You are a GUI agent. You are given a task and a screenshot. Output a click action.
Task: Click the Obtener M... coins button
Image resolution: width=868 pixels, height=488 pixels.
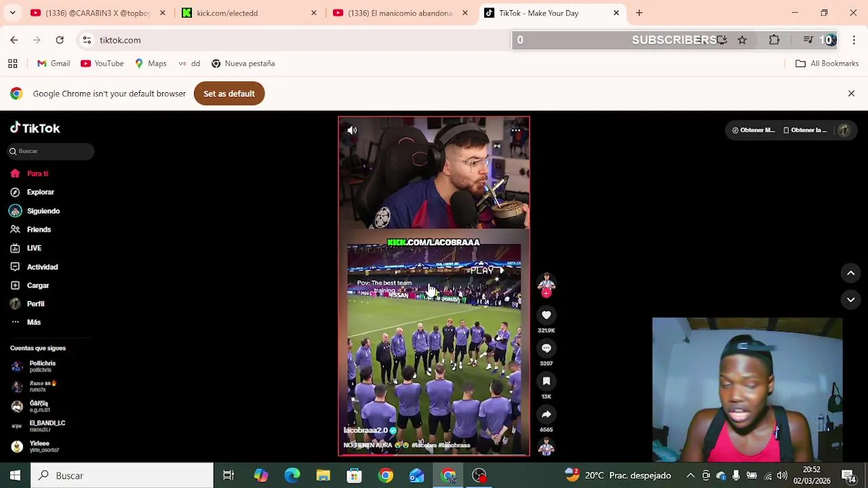[753, 130]
